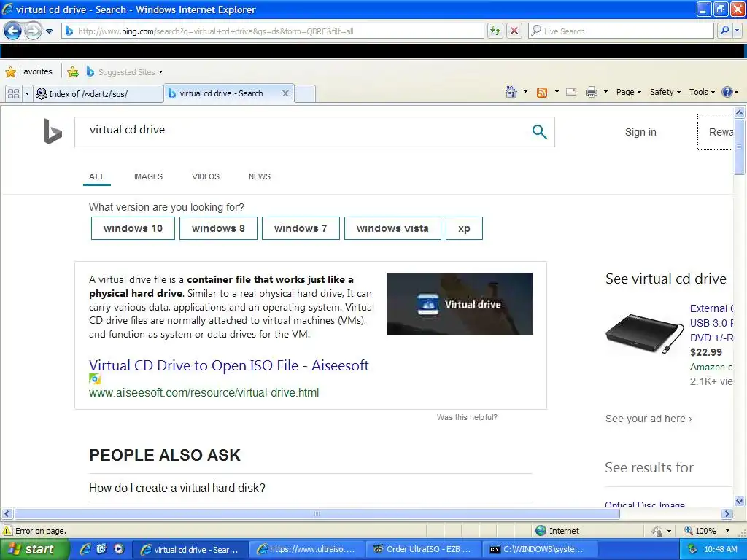Choose the windows 7 version button

pyautogui.click(x=301, y=228)
